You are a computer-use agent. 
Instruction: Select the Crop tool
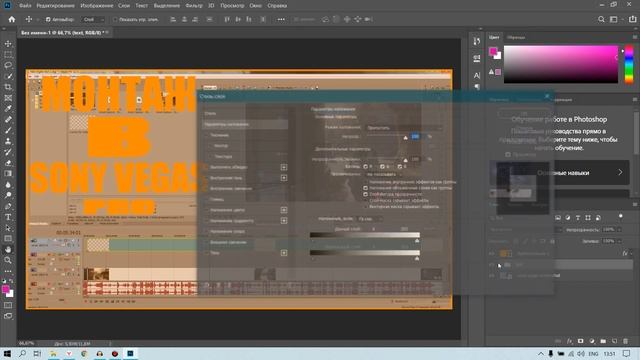pyautogui.click(x=8, y=87)
